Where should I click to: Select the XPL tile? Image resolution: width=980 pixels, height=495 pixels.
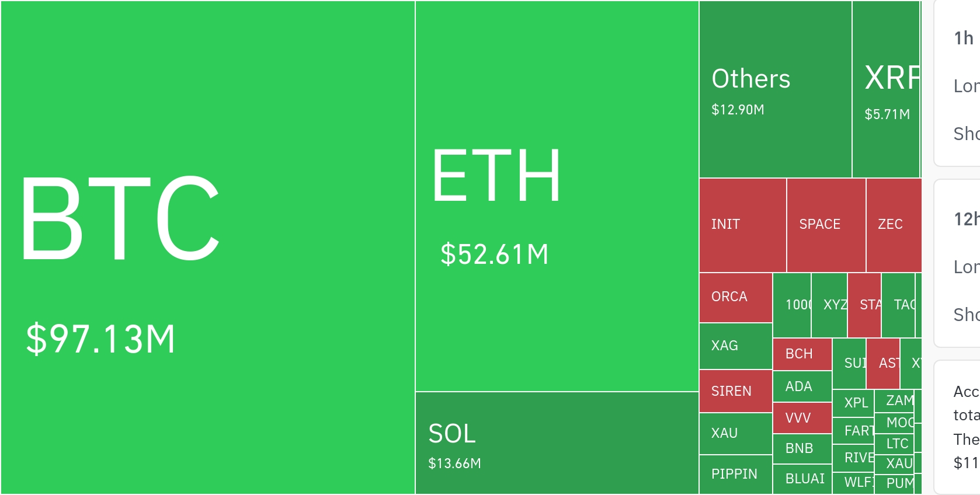pyautogui.click(x=853, y=403)
